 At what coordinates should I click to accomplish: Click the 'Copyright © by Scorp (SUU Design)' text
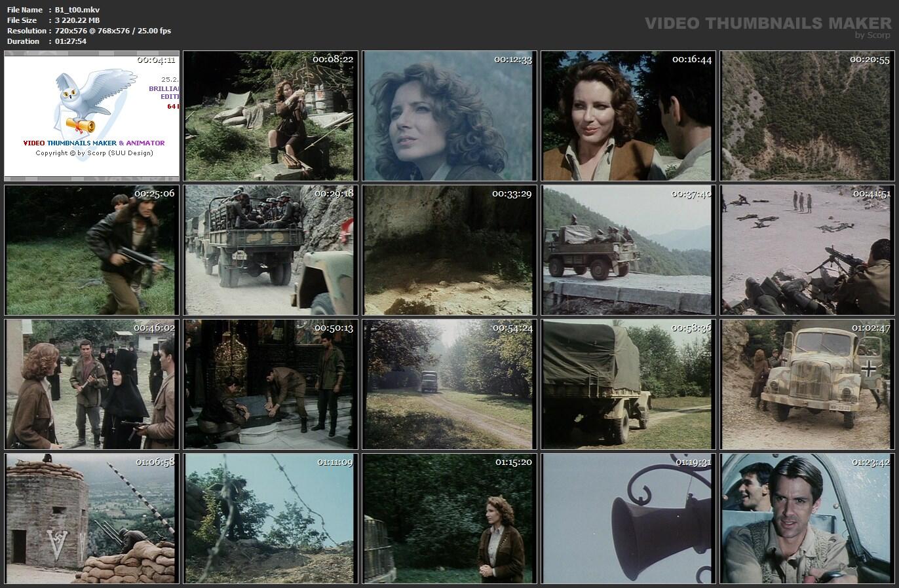tap(94, 153)
